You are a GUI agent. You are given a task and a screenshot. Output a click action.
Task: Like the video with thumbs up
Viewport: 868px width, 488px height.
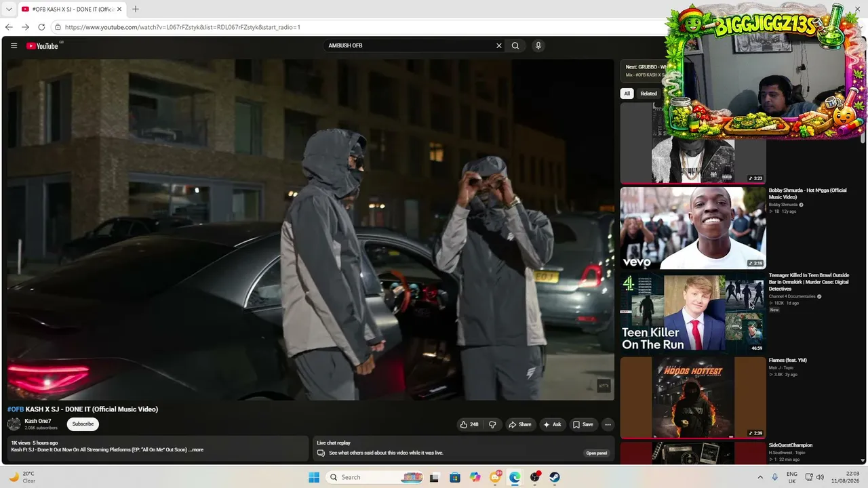469,425
